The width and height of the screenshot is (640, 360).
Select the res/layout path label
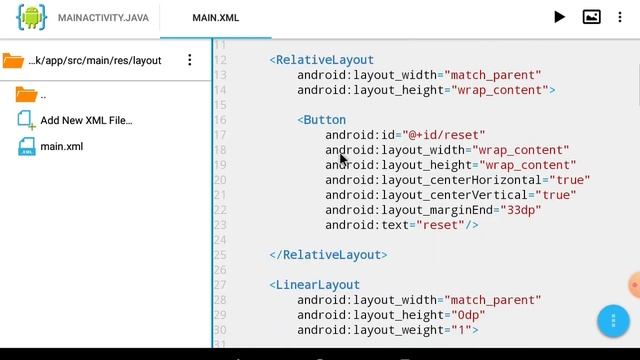click(x=95, y=60)
